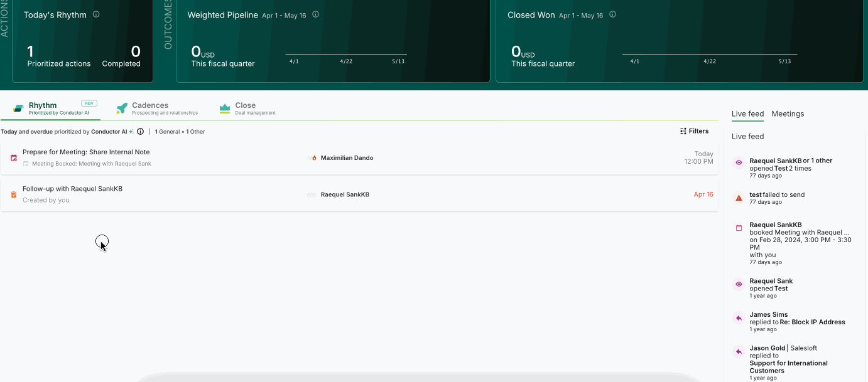Screen dimensions: 868x382
Task: Click info icon next to Conductor AI text
Action: click(140, 132)
